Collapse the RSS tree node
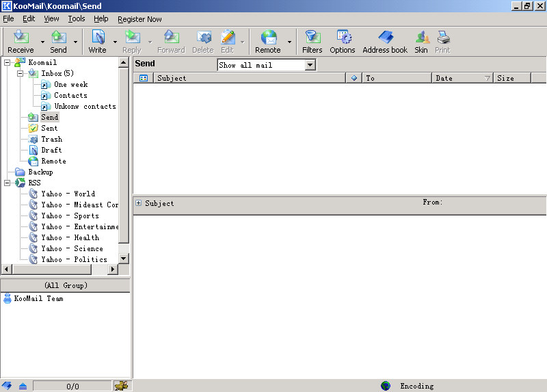This screenshot has height=392, width=547. point(7,183)
